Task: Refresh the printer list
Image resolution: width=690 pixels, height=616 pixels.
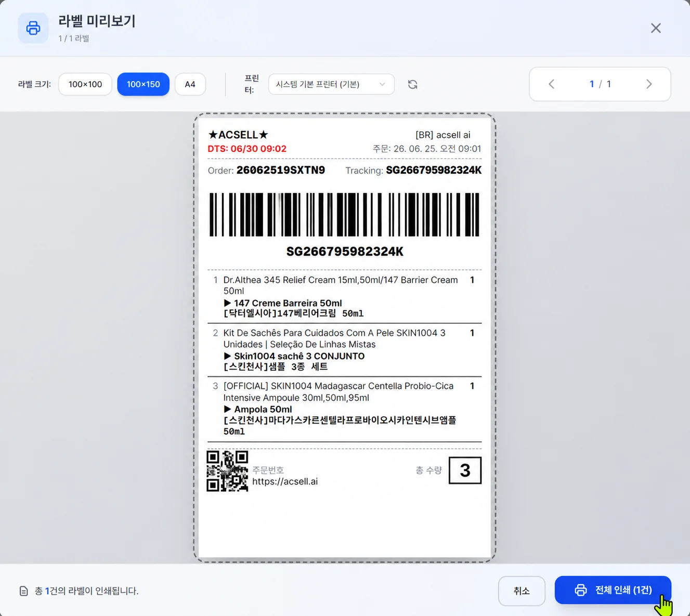Action: pyautogui.click(x=413, y=84)
